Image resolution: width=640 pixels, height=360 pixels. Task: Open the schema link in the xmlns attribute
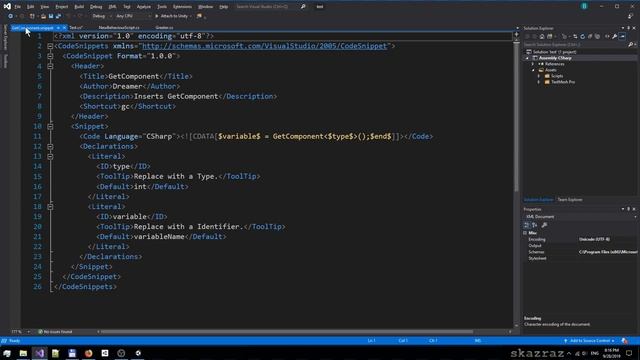click(x=264, y=46)
